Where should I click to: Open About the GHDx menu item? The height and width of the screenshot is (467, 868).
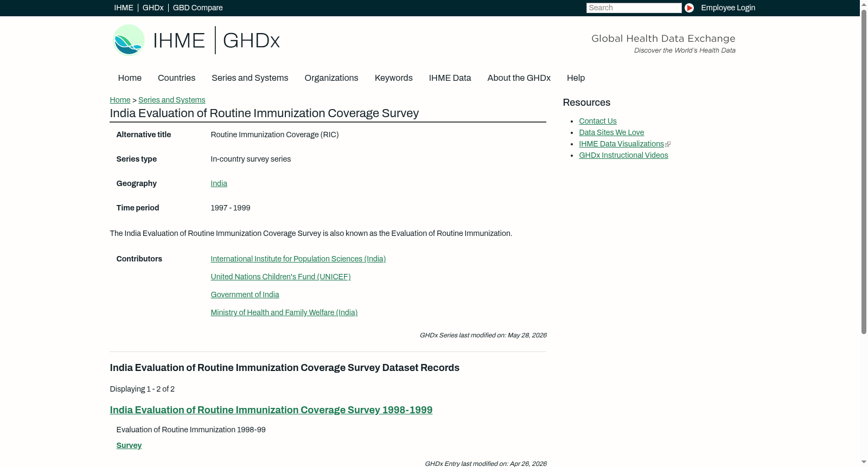pos(519,78)
